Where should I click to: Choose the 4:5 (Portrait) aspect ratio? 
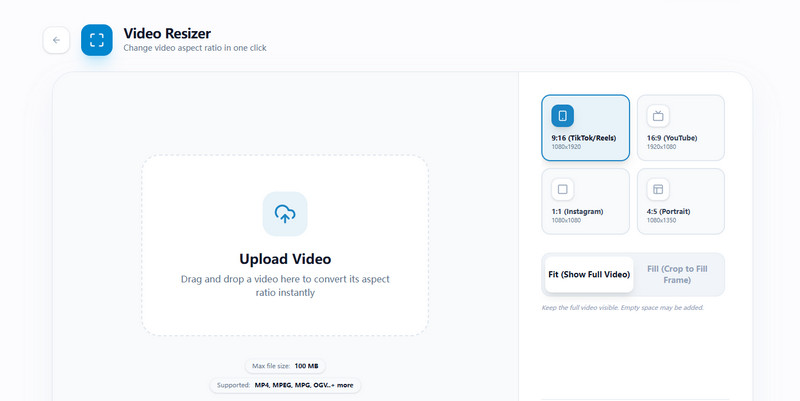pos(681,202)
